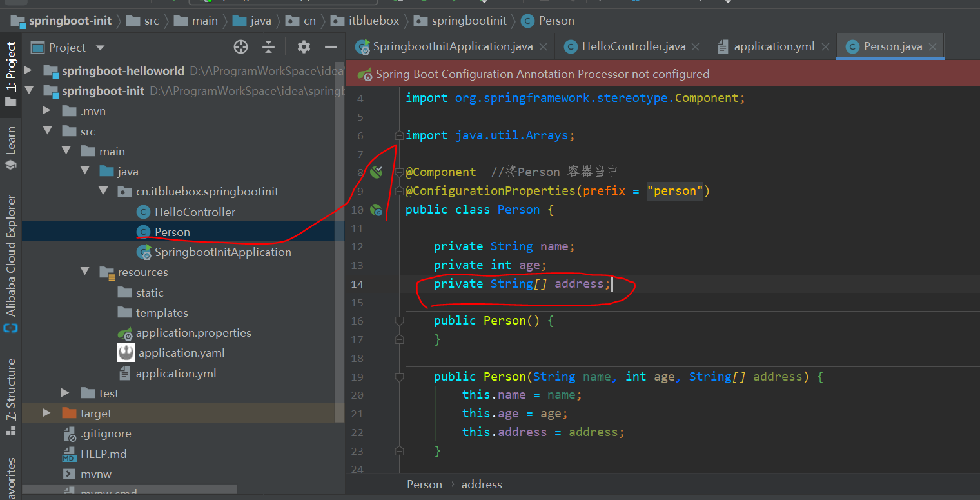Click the locate/scroll-from-source target icon
This screenshot has width=980, height=500.
(240, 47)
